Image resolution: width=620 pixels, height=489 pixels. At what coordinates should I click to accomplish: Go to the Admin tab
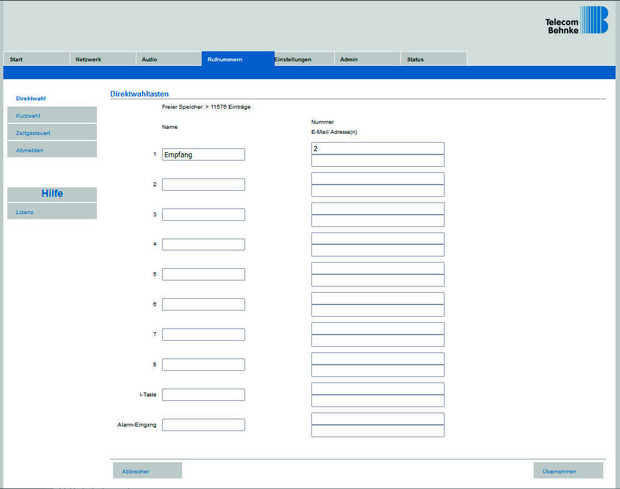tap(368, 59)
